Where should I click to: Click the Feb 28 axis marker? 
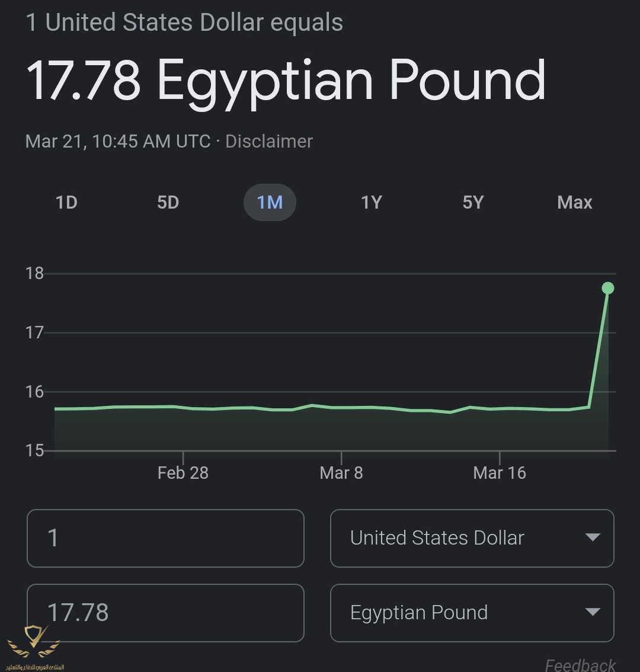click(x=183, y=473)
